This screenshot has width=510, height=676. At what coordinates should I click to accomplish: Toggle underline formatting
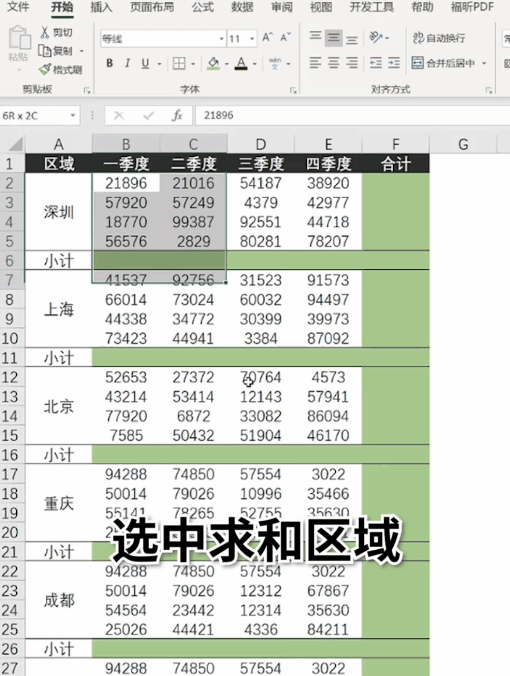[145, 64]
